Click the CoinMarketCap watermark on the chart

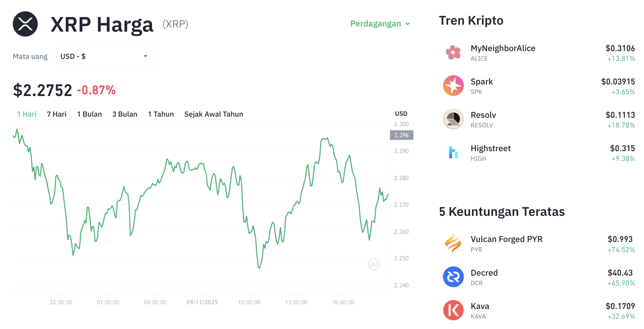click(x=374, y=265)
